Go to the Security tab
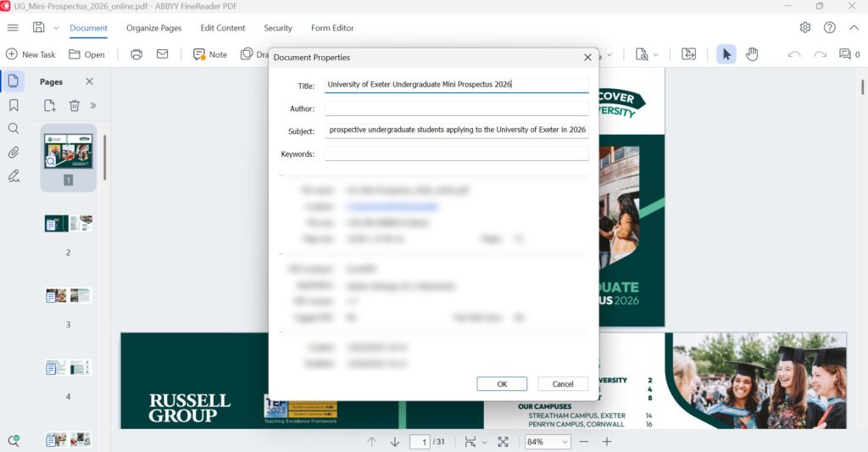This screenshot has width=868, height=452. pos(278,28)
